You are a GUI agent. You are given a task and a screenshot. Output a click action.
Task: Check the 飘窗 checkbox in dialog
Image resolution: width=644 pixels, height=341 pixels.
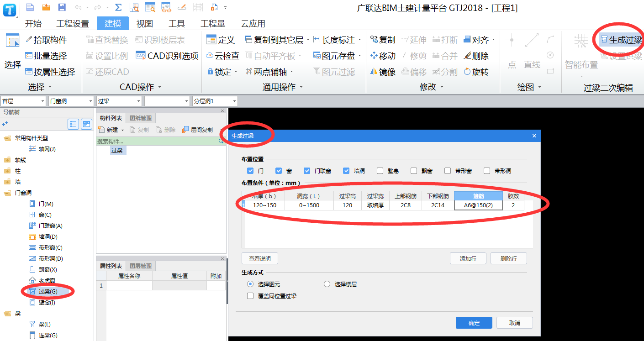pyautogui.click(x=414, y=171)
